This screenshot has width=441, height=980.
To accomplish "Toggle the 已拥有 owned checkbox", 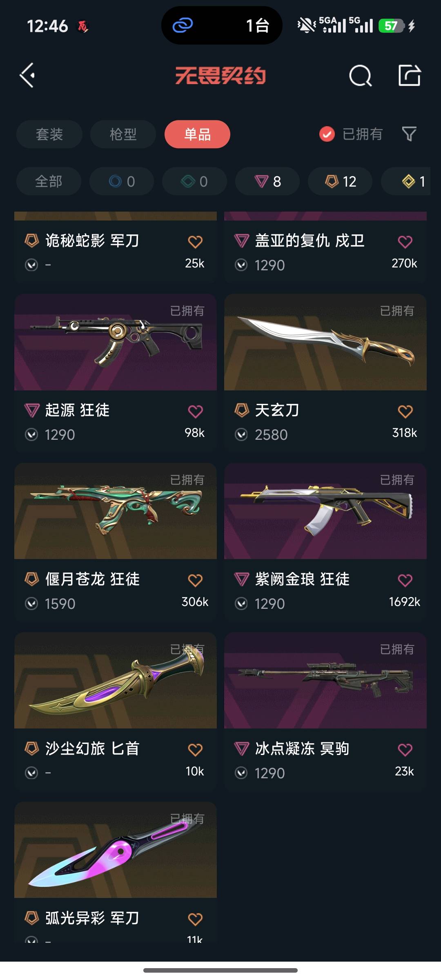I will 327,134.
